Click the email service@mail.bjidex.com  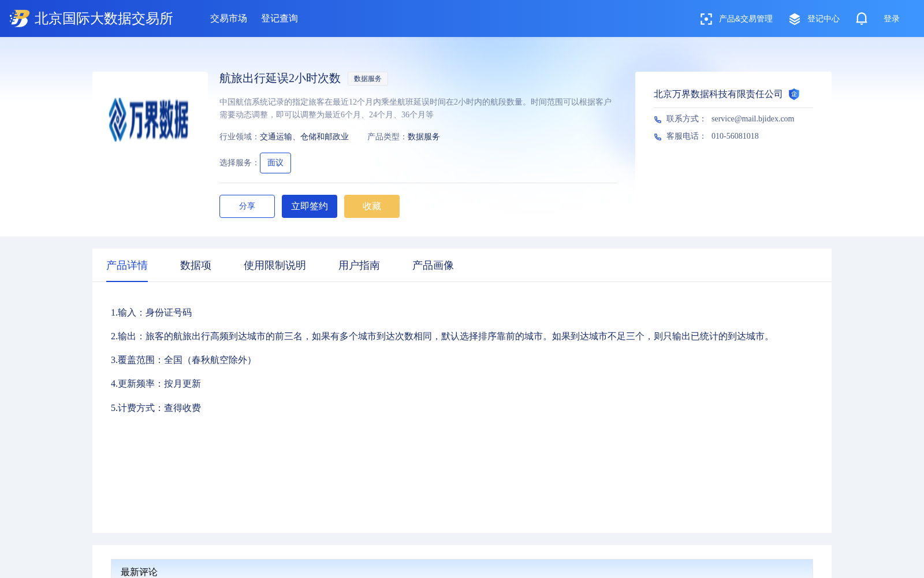[752, 119]
